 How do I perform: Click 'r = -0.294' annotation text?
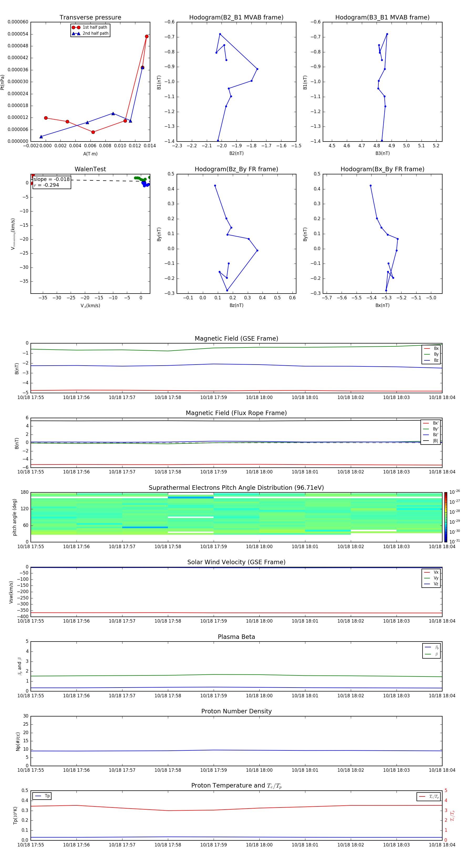[47, 185]
